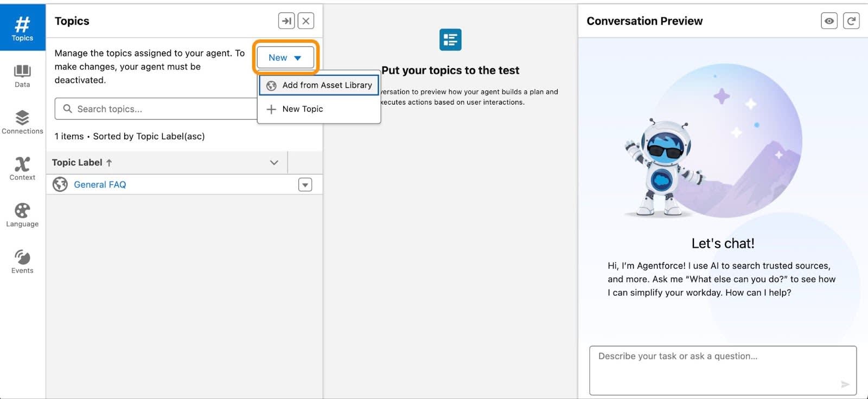Open the Events sidebar tab

pyautogui.click(x=22, y=262)
